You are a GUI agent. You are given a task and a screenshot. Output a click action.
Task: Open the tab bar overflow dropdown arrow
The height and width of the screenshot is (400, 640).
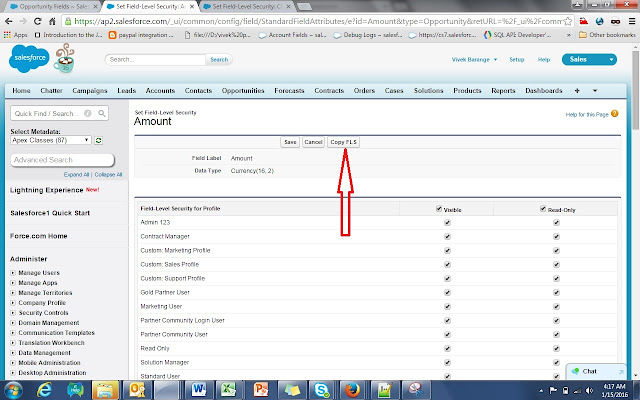tap(595, 91)
